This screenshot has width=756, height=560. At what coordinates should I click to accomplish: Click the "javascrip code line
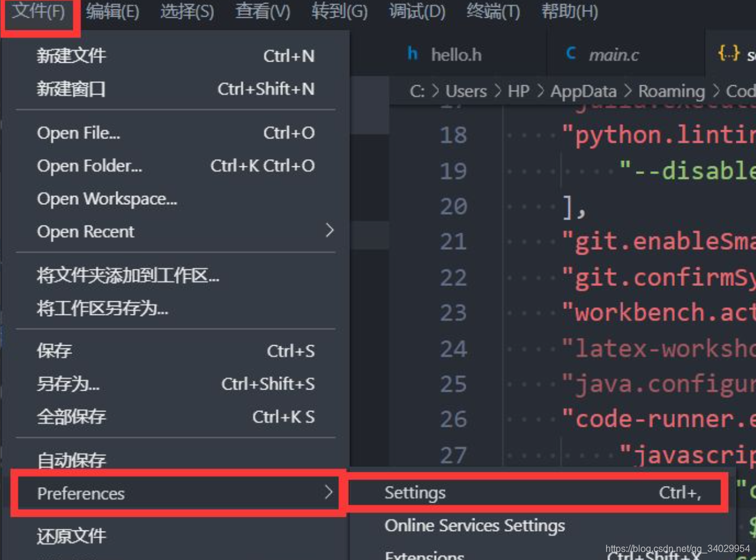point(687,455)
